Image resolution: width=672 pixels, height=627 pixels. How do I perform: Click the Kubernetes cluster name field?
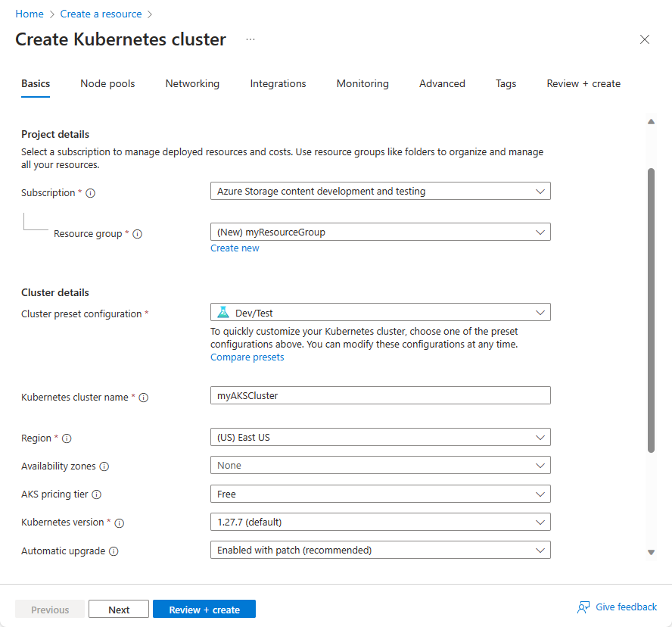pos(380,395)
